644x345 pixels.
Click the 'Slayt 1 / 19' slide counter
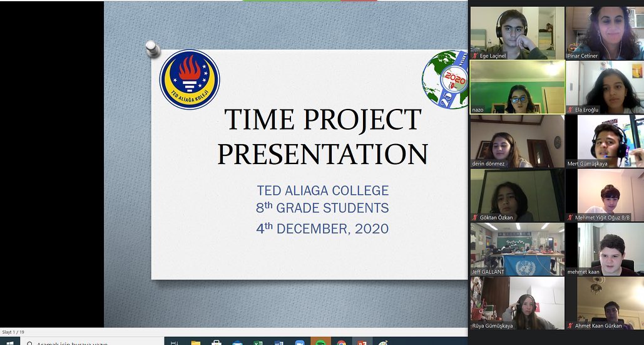tap(13, 332)
